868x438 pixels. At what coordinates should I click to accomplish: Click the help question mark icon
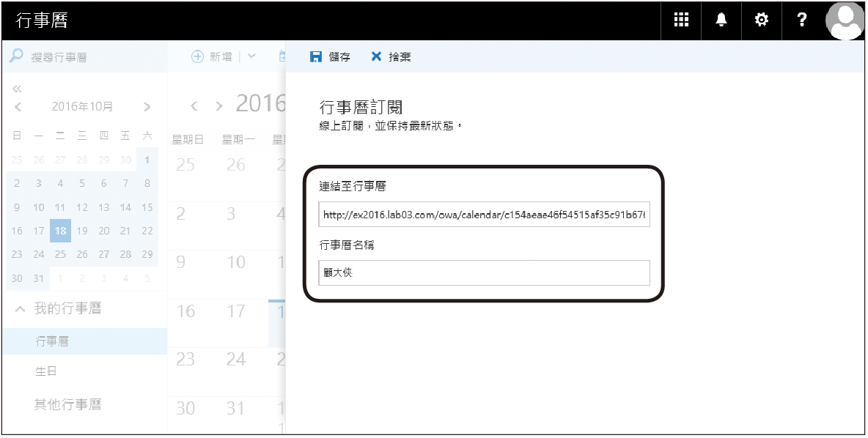click(x=803, y=21)
